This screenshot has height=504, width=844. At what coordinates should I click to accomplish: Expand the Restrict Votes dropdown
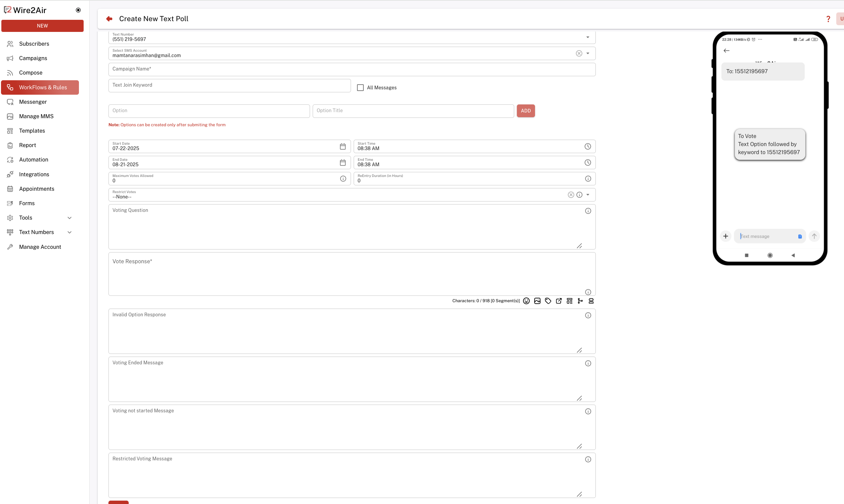[x=587, y=195]
